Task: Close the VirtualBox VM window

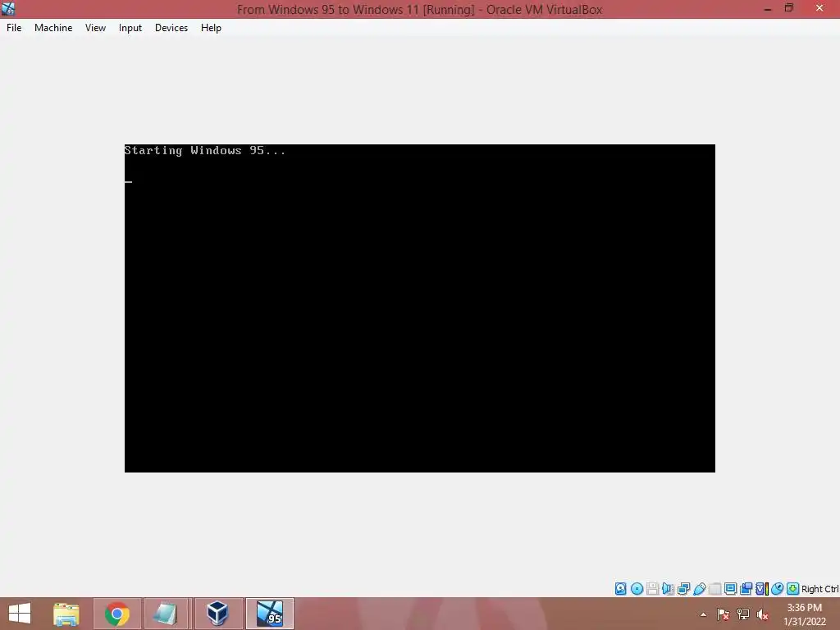Action: tap(819, 8)
